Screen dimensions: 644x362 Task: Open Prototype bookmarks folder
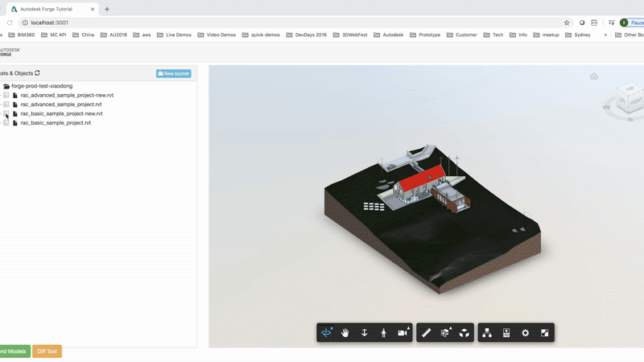click(x=425, y=35)
